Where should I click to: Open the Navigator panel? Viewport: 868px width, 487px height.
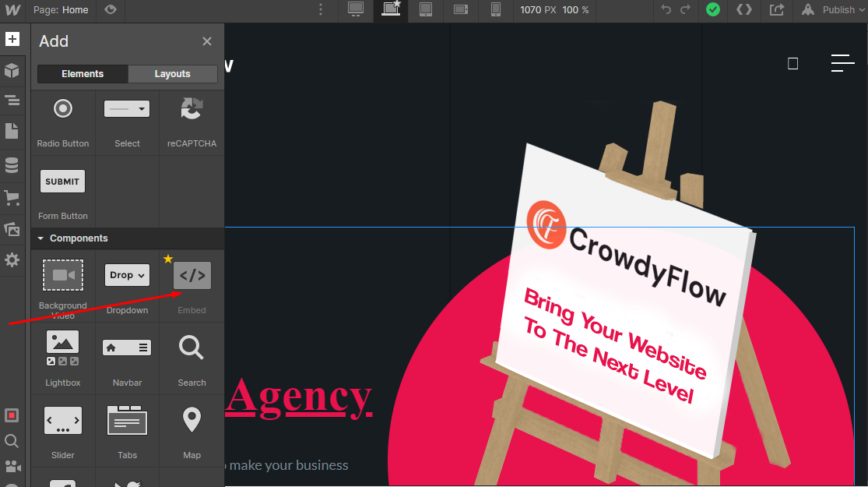[12, 101]
